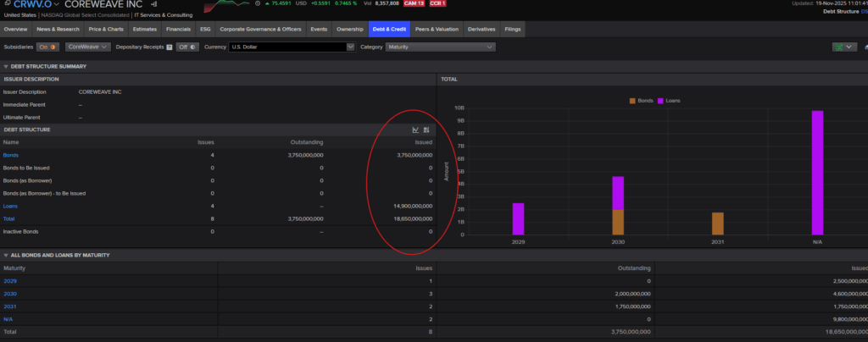This screenshot has width=868, height=342.
Task: Open the CRWV.O ticker dropdown arrow
Action: (x=57, y=4)
